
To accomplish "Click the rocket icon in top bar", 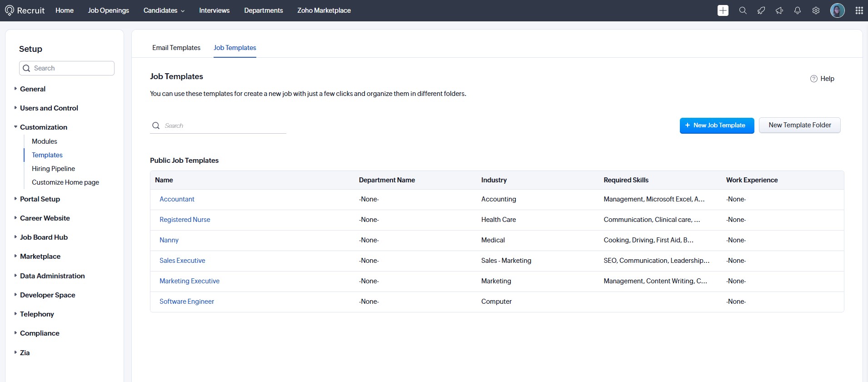I will click(761, 10).
